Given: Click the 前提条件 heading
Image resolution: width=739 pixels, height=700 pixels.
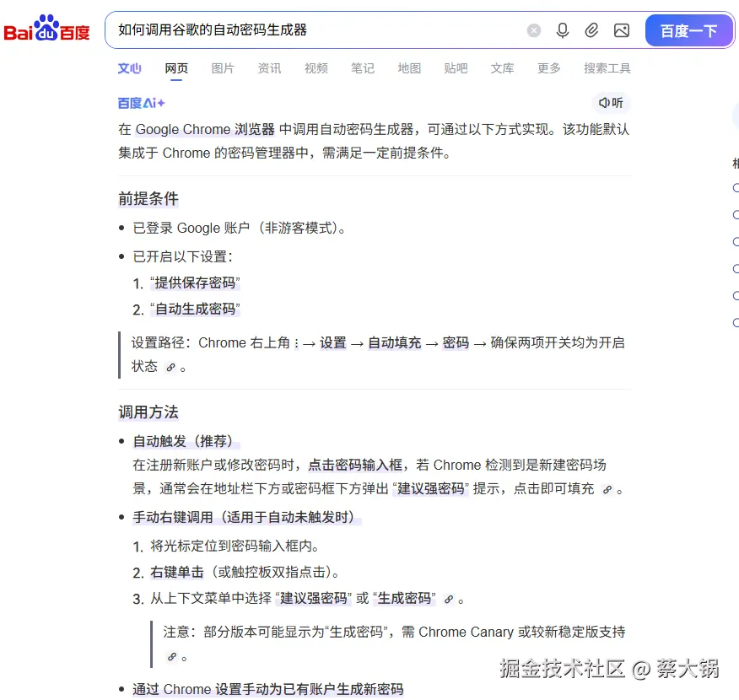Looking at the screenshot, I should (x=148, y=198).
